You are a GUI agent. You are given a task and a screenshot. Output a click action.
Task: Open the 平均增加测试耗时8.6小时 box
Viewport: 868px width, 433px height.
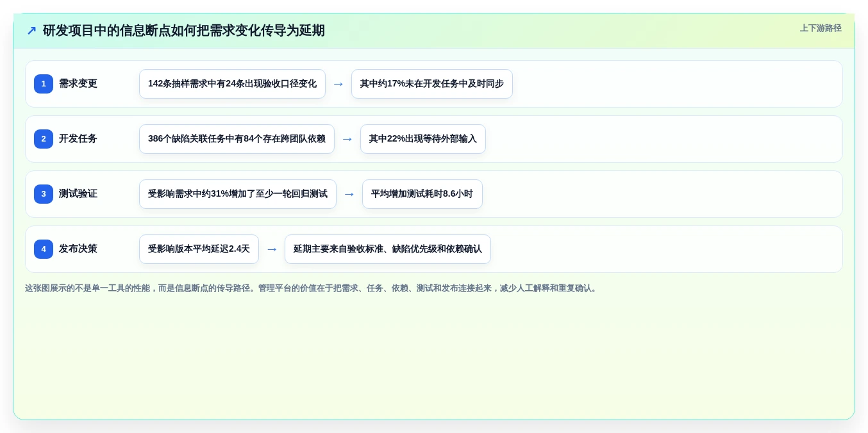(422, 194)
